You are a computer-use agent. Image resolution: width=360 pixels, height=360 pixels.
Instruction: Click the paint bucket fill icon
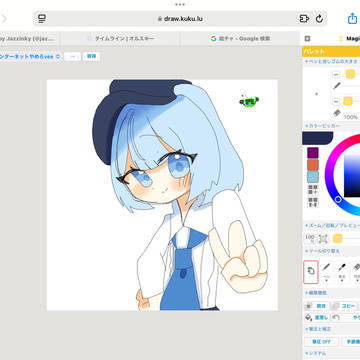(x=309, y=317)
